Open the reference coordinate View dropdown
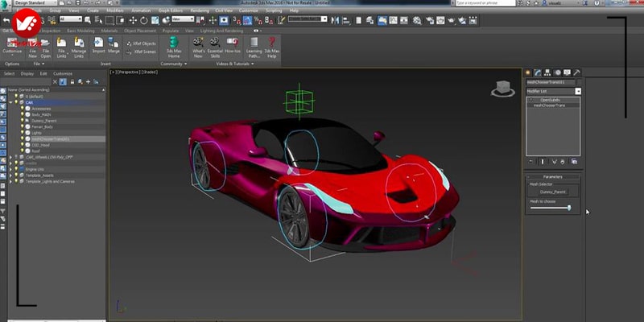This screenshot has width=644, height=322. coord(183,19)
